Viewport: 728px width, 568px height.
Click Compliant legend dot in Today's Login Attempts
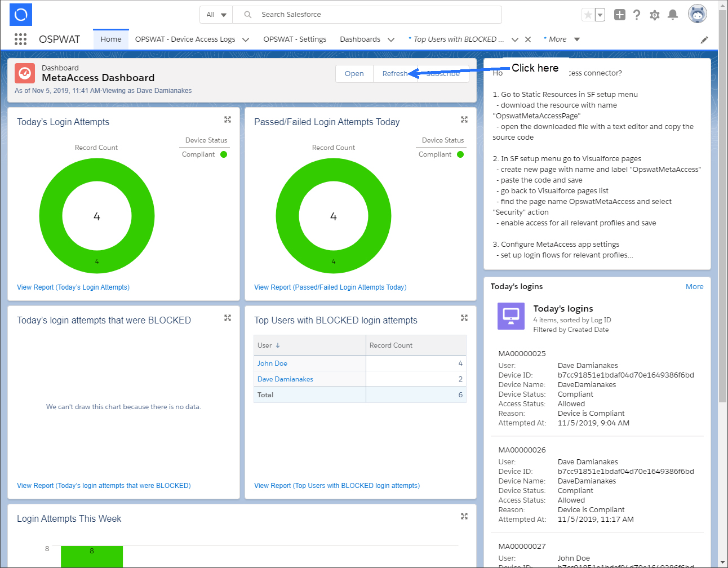(224, 154)
